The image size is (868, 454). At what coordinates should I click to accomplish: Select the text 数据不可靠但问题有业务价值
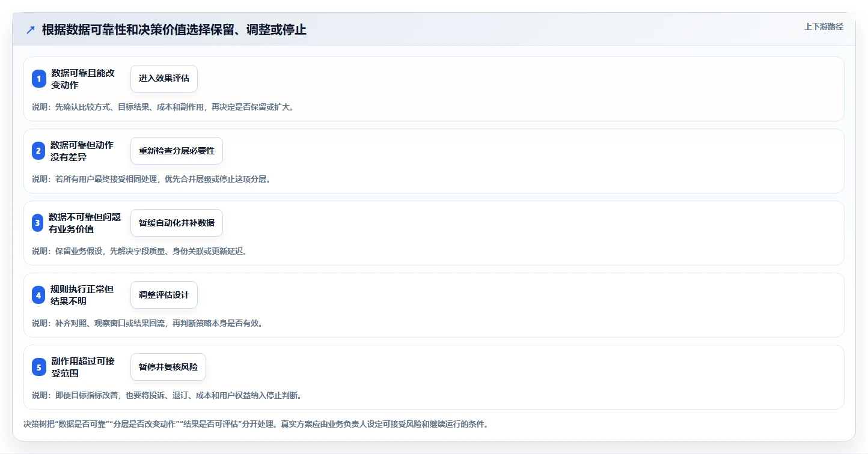(x=85, y=223)
